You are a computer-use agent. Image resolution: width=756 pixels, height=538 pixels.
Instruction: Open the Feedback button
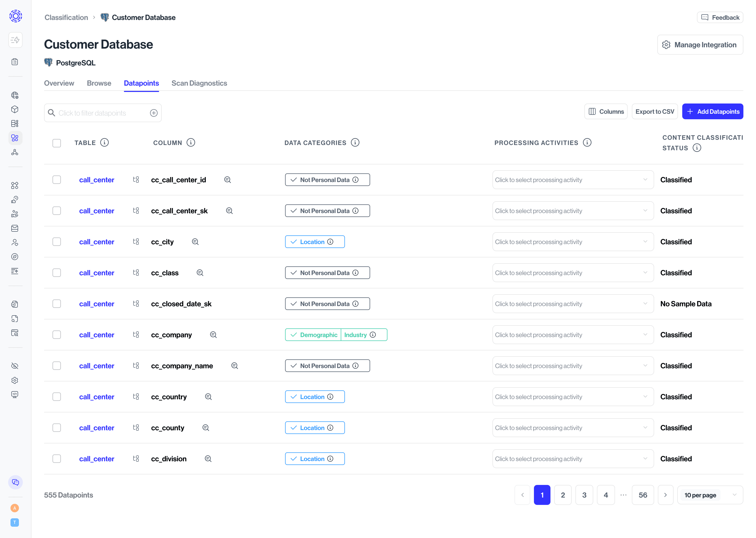click(x=720, y=18)
